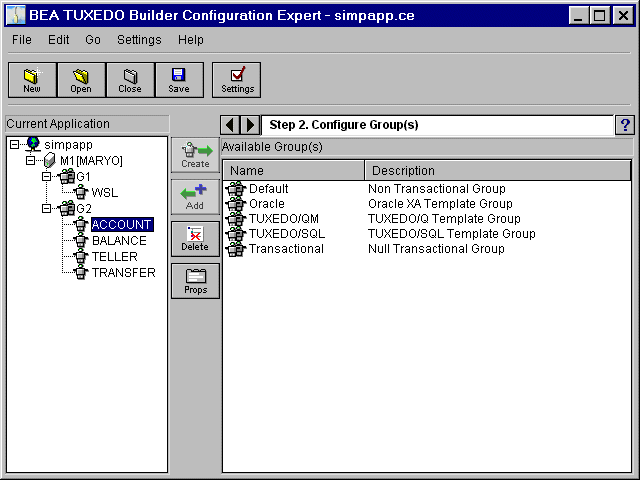640x480 pixels.
Task: Click the G1 group icon in tree
Action: tap(67, 176)
